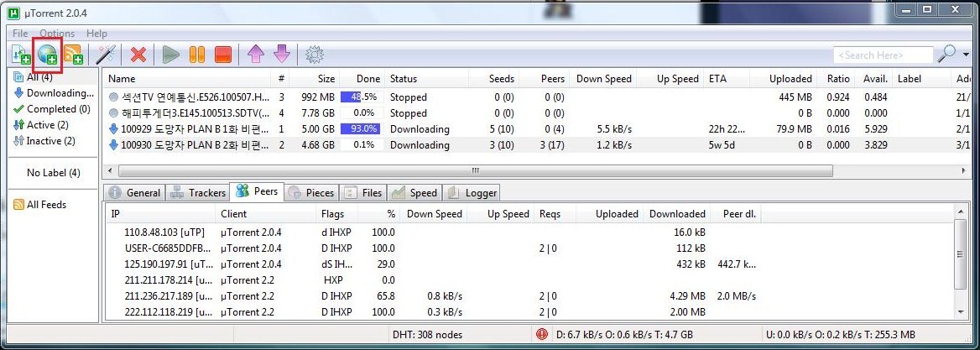Viewport: 980px width, 350px height.
Task: Click the upload speed status bar entry
Action: coord(841,335)
